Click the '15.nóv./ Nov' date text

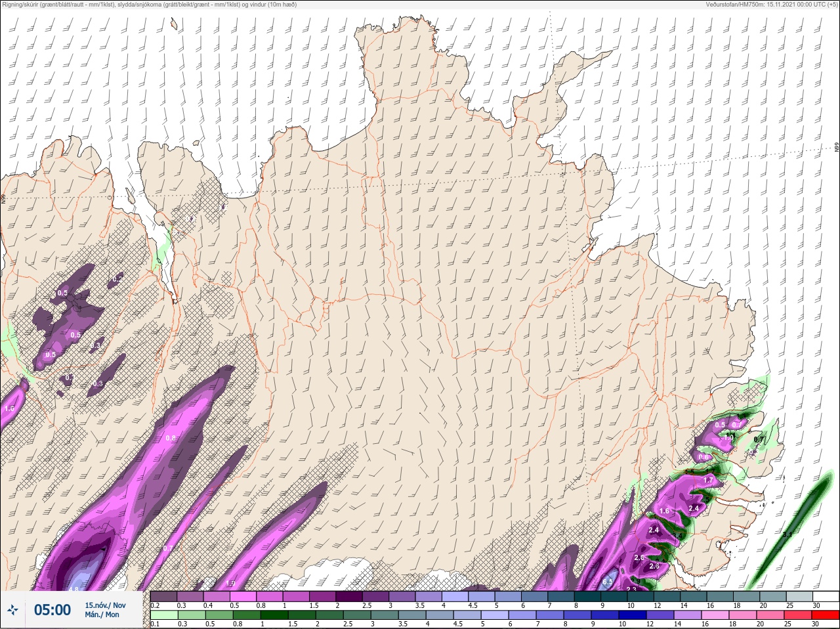105,605
